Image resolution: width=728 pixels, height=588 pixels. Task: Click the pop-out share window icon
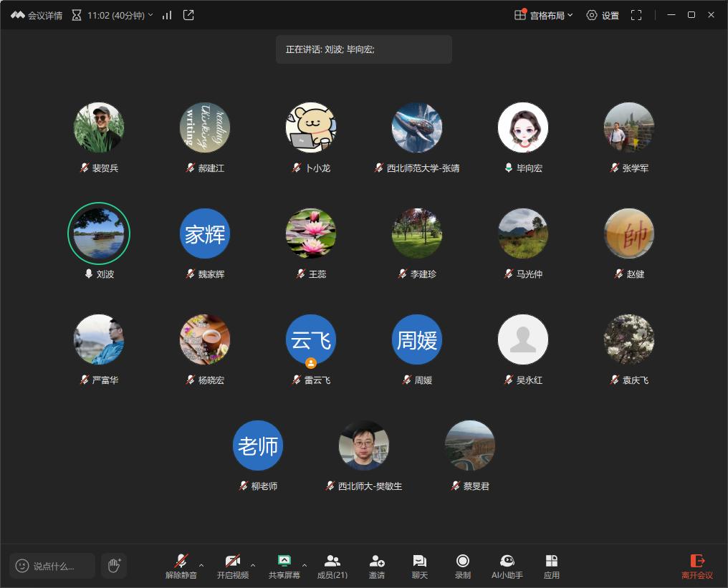188,15
